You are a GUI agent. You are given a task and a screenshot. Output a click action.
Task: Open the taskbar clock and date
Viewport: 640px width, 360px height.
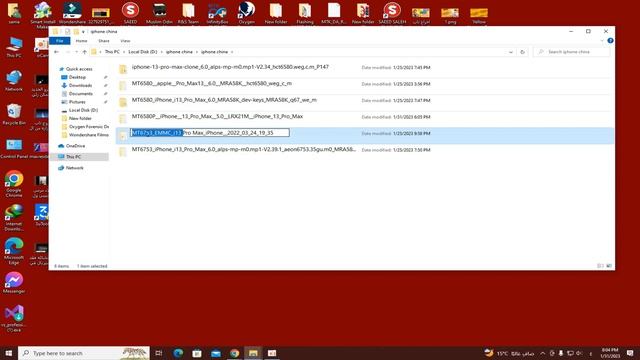coord(610,353)
